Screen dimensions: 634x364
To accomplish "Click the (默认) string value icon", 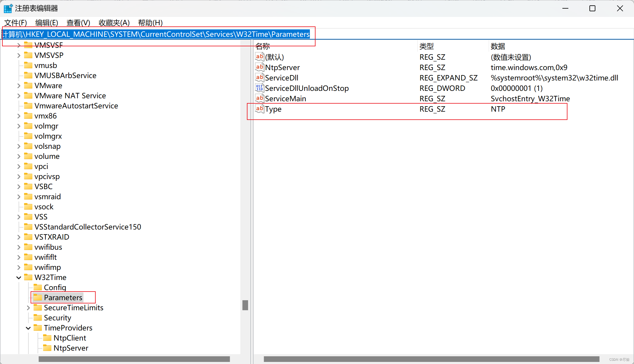I will click(259, 56).
